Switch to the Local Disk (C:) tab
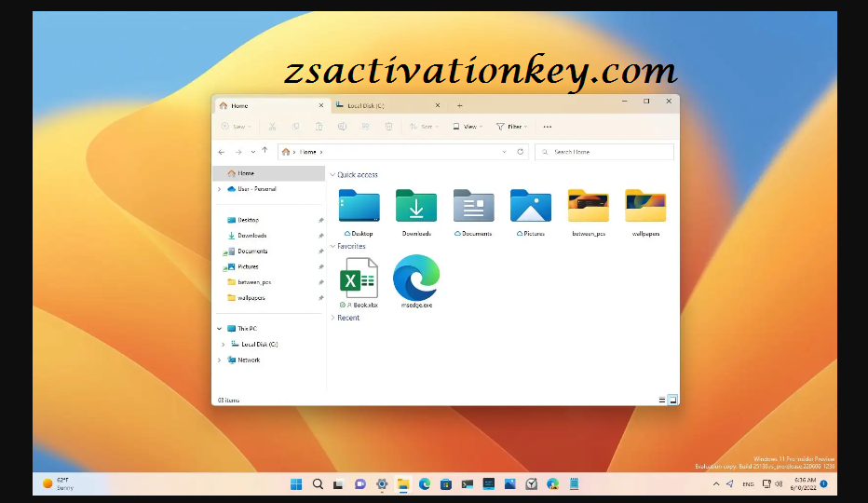This screenshot has height=503, width=868. click(x=388, y=106)
